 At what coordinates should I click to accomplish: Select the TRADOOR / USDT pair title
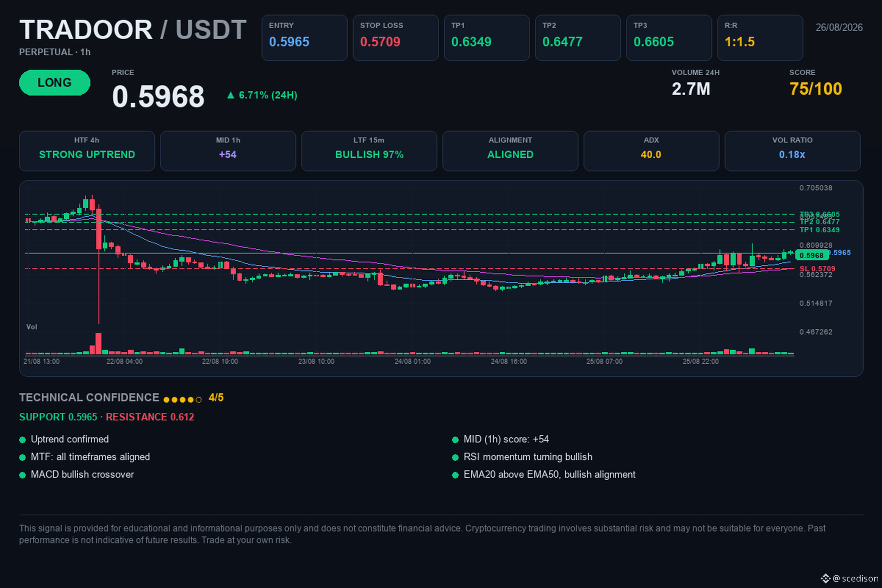(133, 30)
